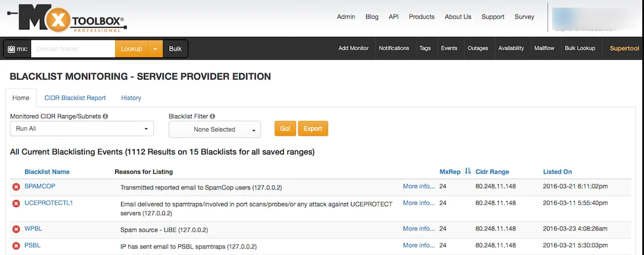Viewport: 644px width, 255px height.
Task: Click 80.248.11.148 in the PSBL row
Action: 496,245
